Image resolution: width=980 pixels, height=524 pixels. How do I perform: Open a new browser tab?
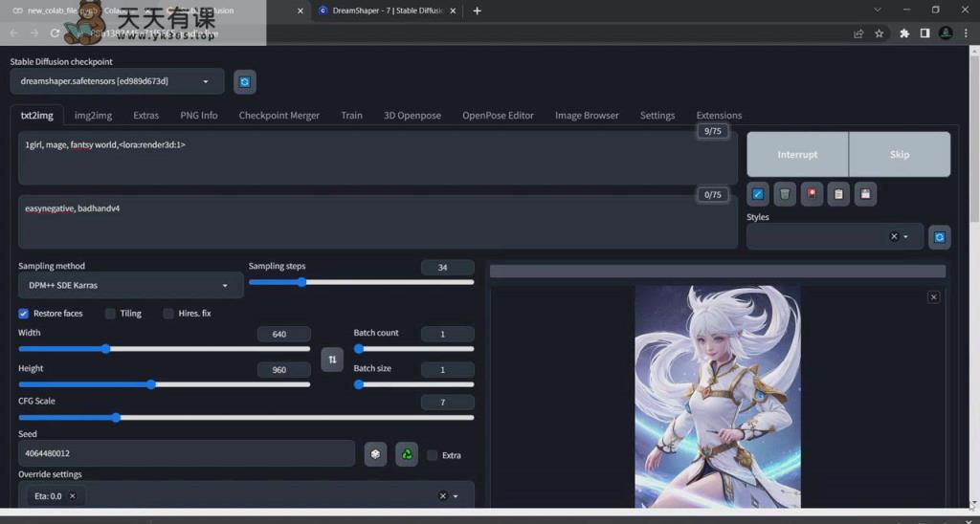coord(477,11)
